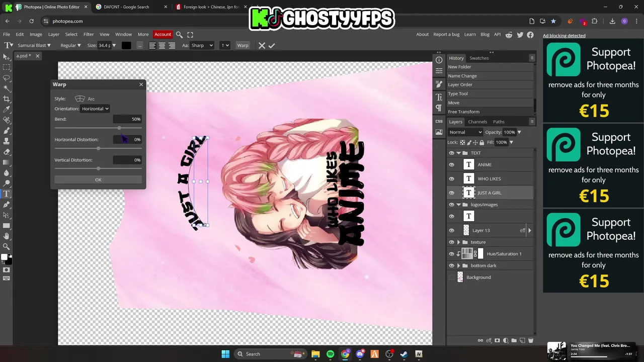The height and width of the screenshot is (362, 644).
Task: Click the Horizontal Distortion slider
Action: tap(98, 148)
